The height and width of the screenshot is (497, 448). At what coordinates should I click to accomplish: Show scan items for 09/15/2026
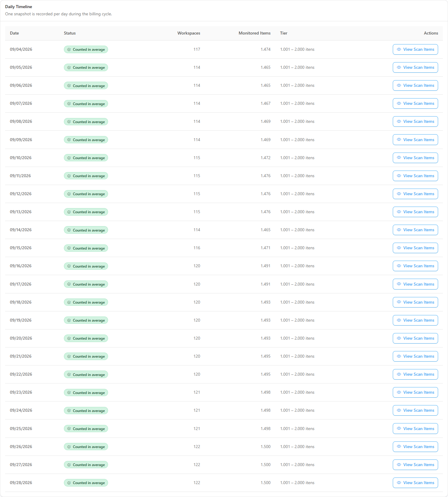click(415, 248)
